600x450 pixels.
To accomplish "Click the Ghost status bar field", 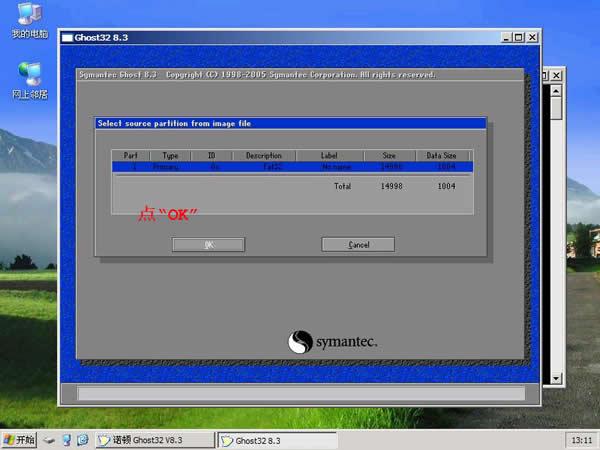I will coord(301,393).
